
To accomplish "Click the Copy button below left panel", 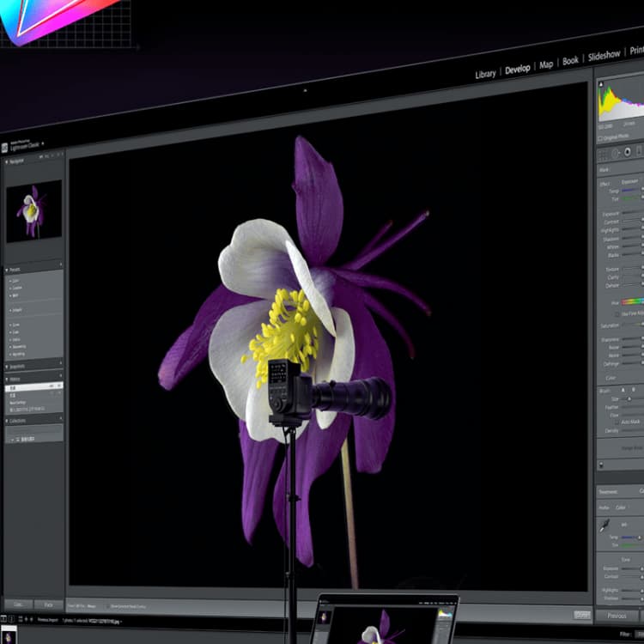I will pyautogui.click(x=19, y=605).
